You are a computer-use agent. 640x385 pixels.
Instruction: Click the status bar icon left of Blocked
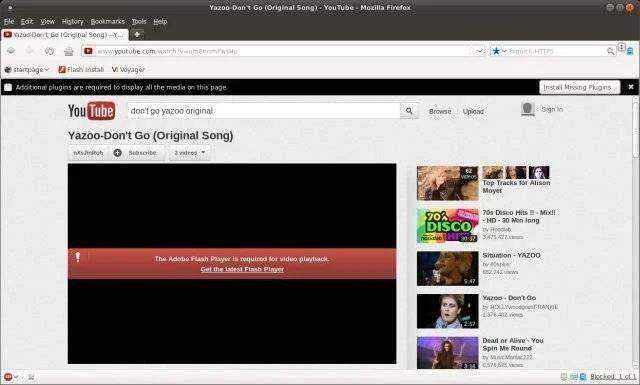(583, 377)
